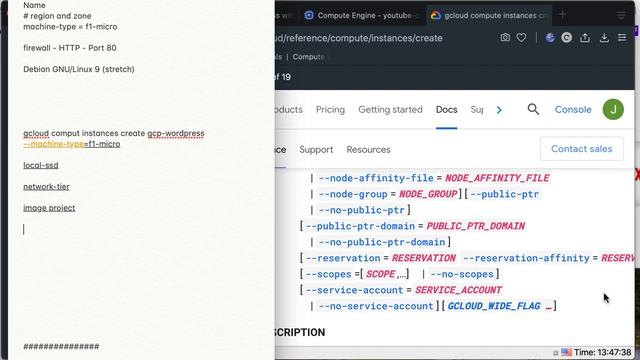Open the tab list menu icon
The image size is (640, 360).
click(621, 16)
